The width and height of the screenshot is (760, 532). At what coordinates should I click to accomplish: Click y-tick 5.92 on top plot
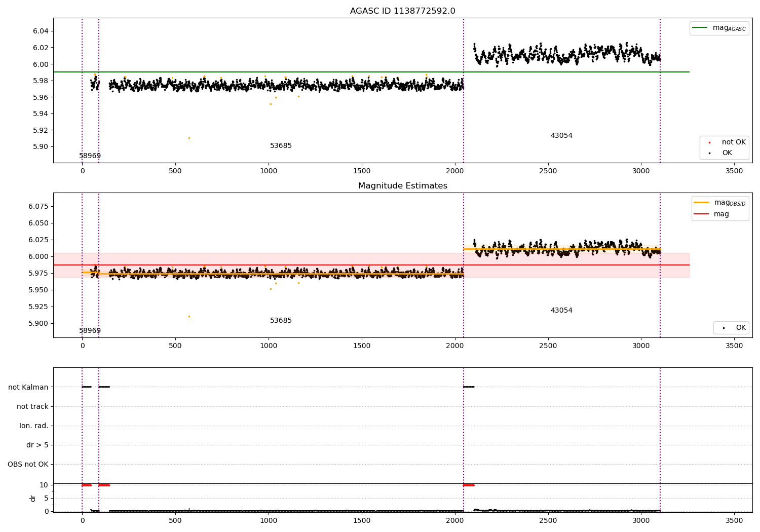pos(41,130)
